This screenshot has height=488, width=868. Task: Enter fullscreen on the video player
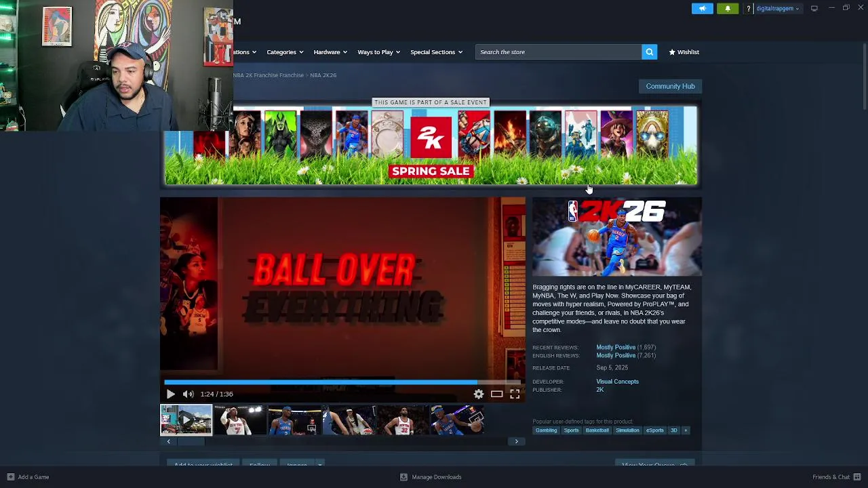[x=515, y=394]
